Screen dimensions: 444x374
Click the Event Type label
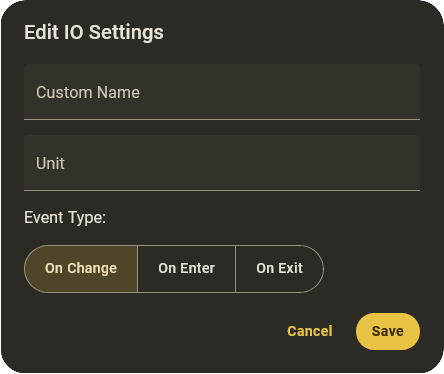pos(65,218)
